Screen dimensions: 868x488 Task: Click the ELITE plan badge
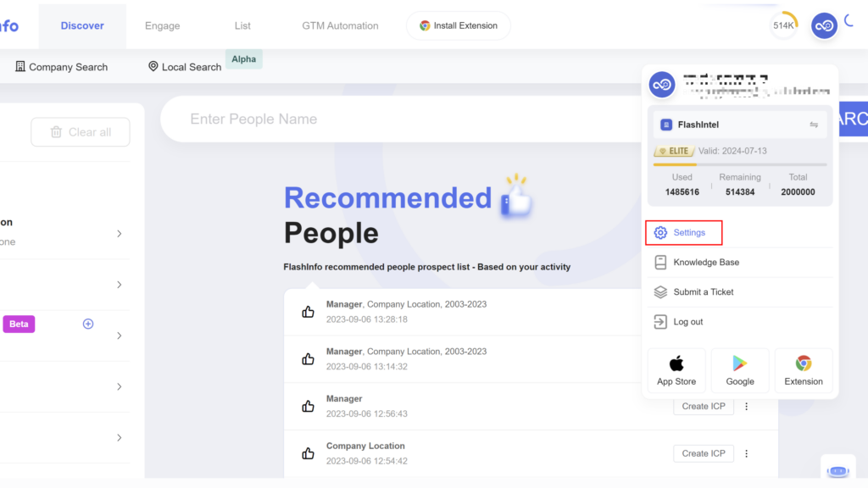pos(674,151)
